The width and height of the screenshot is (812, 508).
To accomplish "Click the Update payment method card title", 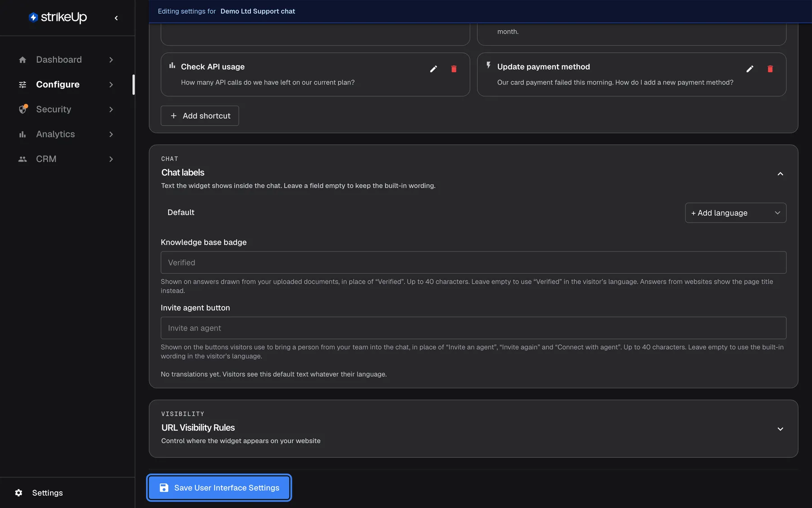I will pos(544,67).
